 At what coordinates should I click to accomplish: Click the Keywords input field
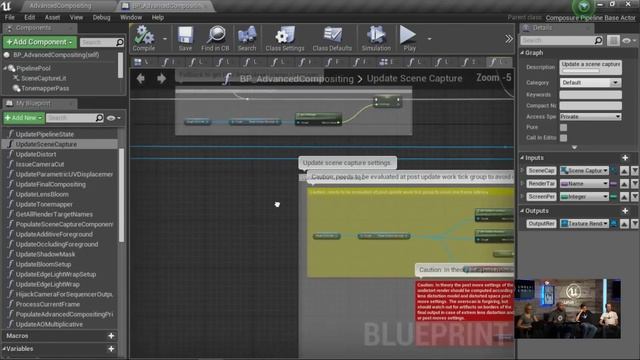590,95
